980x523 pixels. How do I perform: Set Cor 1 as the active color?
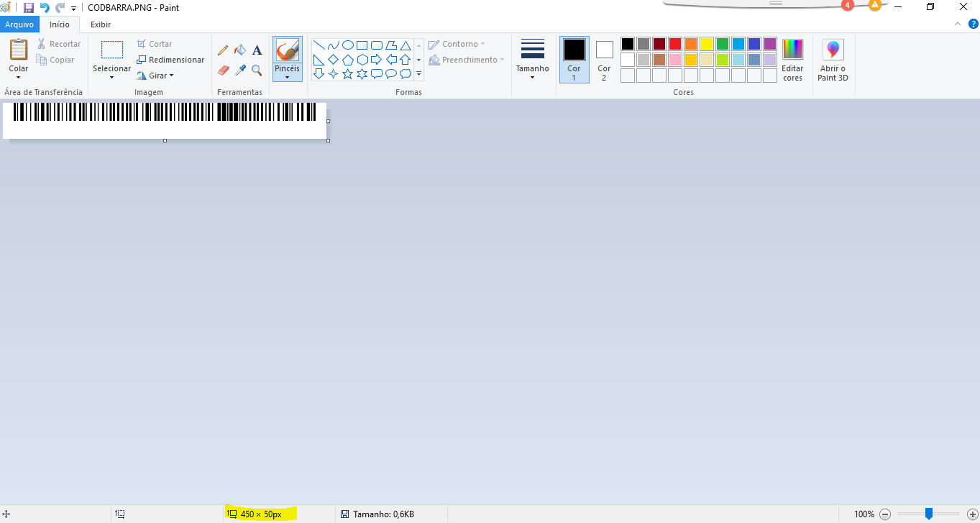click(x=574, y=60)
